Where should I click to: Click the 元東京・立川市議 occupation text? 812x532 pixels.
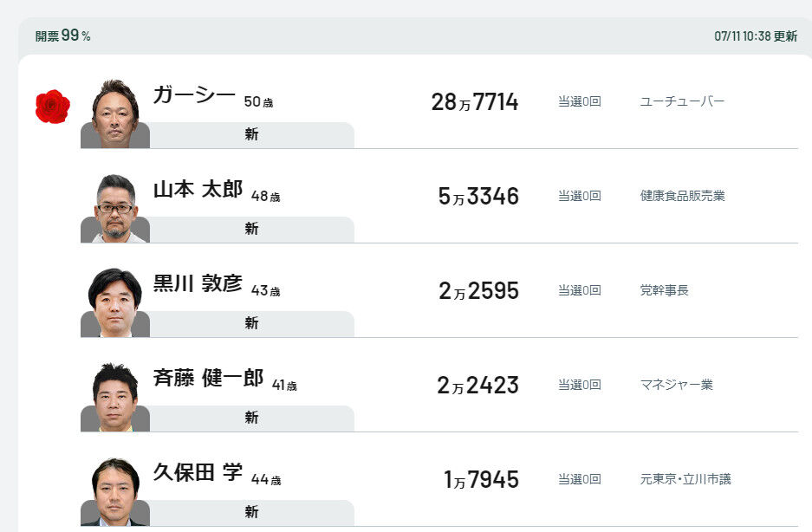pos(685,479)
